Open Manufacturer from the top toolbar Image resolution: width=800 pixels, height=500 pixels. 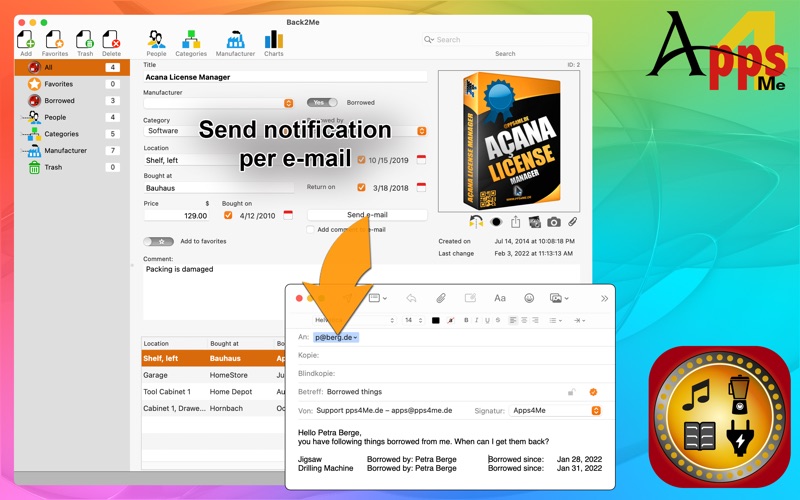pyautogui.click(x=235, y=40)
